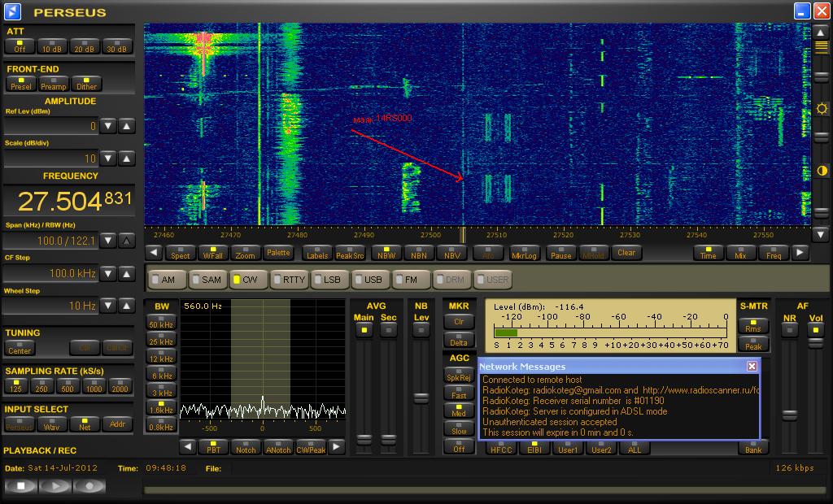Toggle the Vol indicator in AF panel

tap(815, 330)
